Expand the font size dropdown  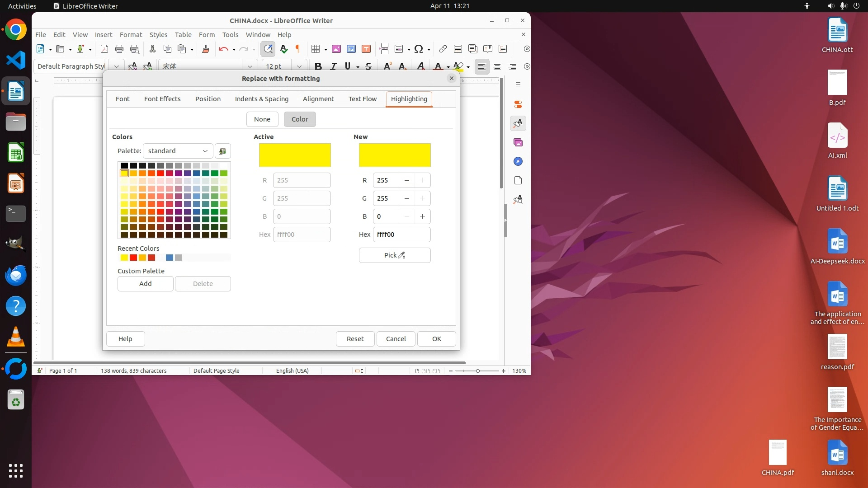click(299, 66)
